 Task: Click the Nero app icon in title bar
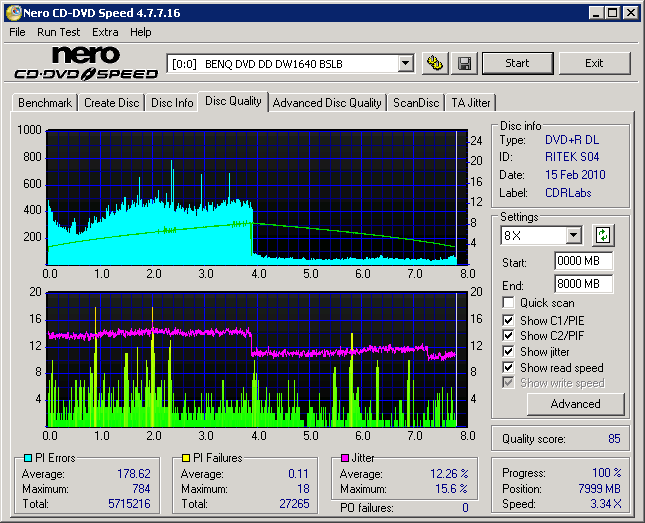click(14, 13)
